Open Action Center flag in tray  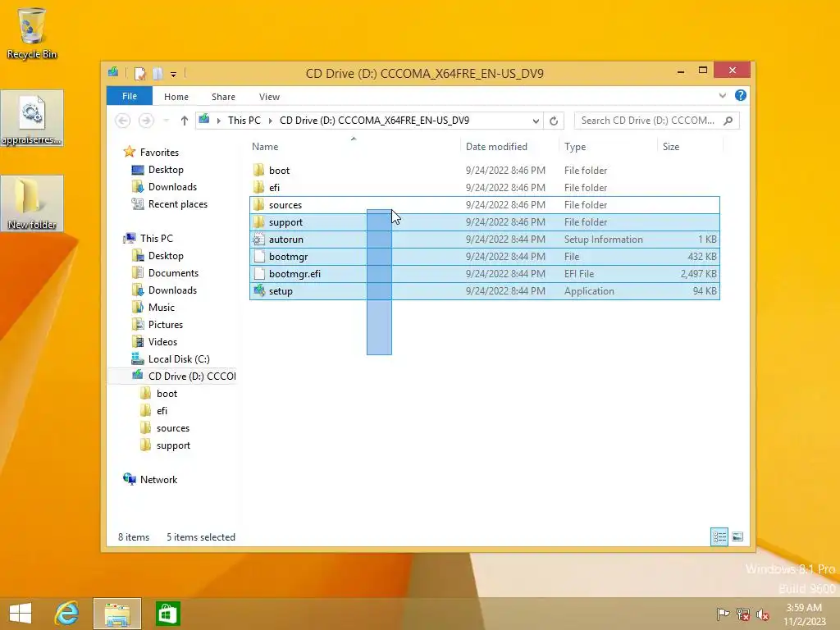[724, 614]
